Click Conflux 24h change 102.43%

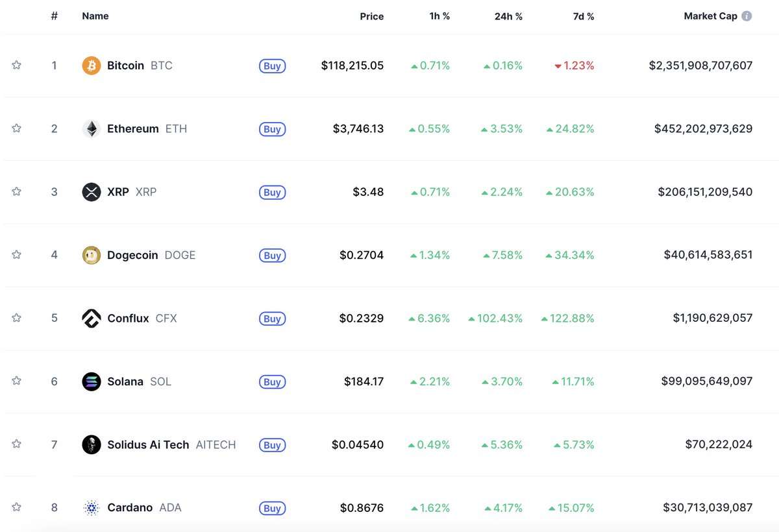(x=495, y=318)
